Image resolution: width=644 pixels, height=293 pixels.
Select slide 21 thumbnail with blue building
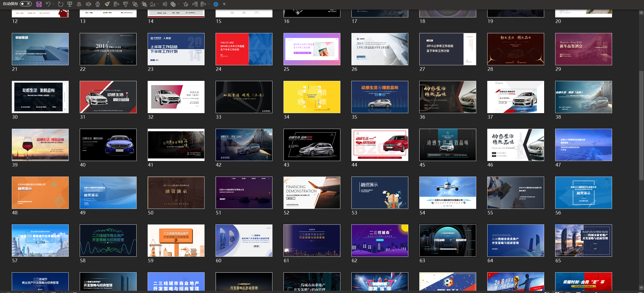(x=40, y=49)
